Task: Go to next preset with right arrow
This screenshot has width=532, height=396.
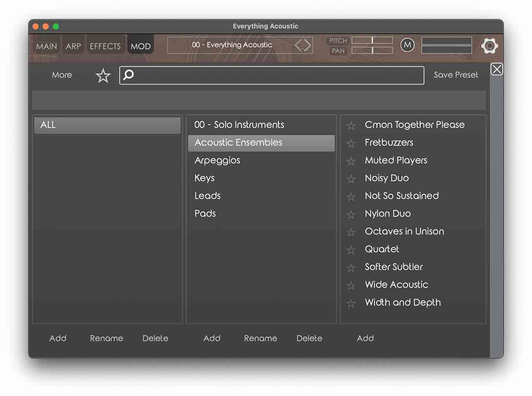Action: coord(308,45)
